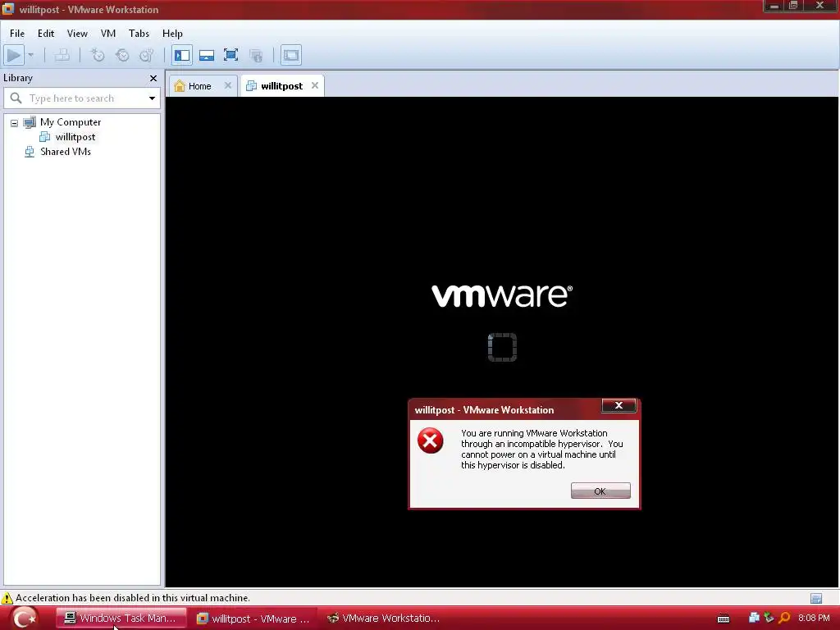
Task: Click OK in the error dialog
Action: (600, 491)
